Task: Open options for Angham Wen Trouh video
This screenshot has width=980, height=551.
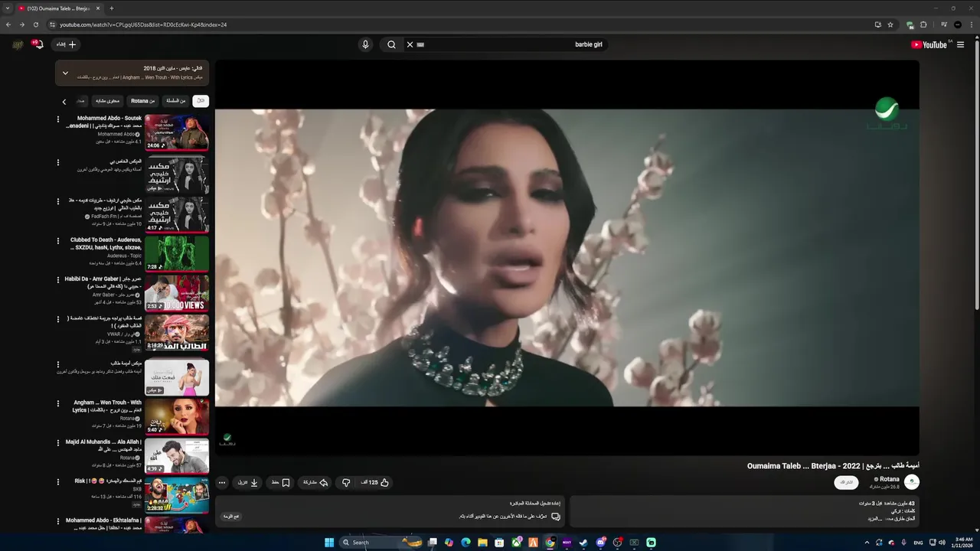Action: [58, 403]
